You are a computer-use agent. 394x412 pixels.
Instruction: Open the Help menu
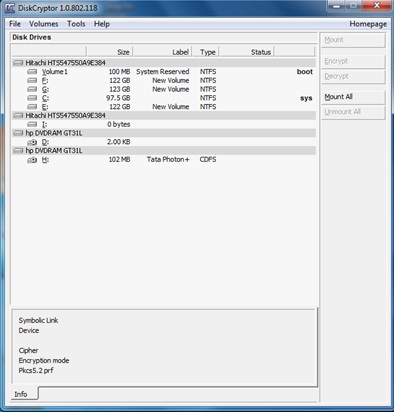102,24
